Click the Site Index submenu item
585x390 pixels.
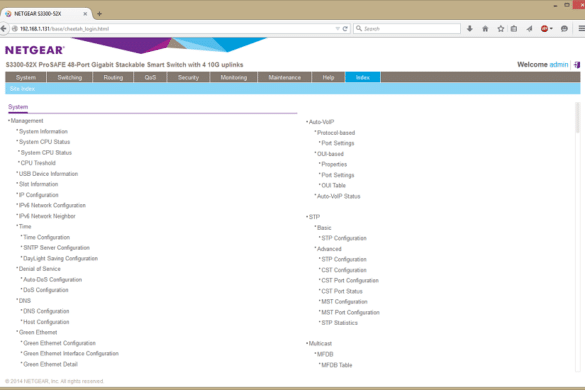click(x=22, y=89)
